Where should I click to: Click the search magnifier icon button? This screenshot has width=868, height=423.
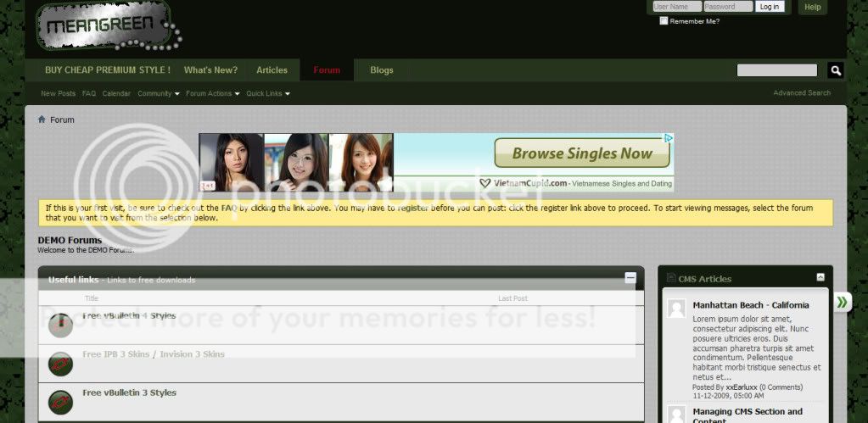tap(835, 70)
